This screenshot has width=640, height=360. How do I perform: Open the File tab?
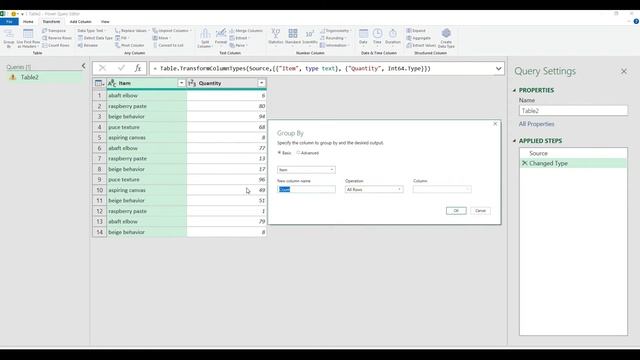(x=9, y=22)
